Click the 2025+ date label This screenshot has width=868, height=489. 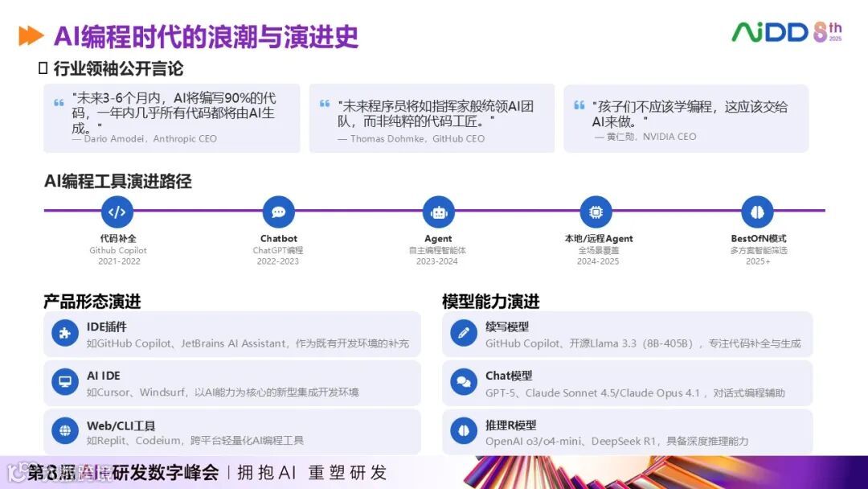click(x=758, y=261)
